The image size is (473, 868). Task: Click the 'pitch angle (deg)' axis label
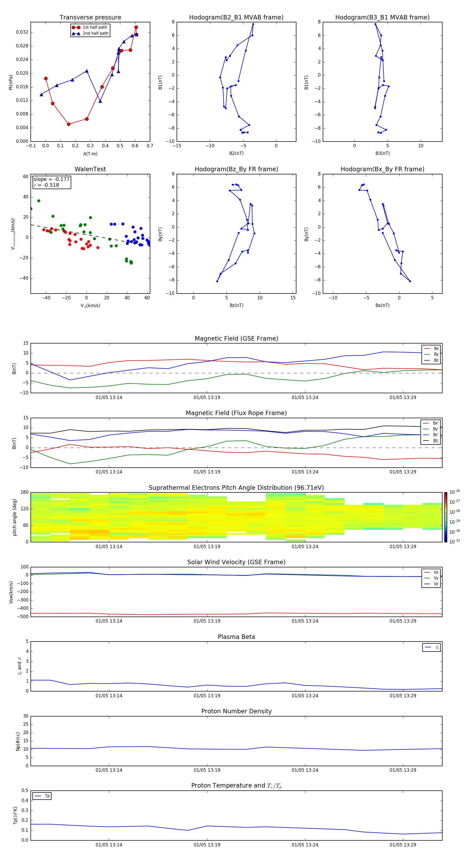coord(15,517)
